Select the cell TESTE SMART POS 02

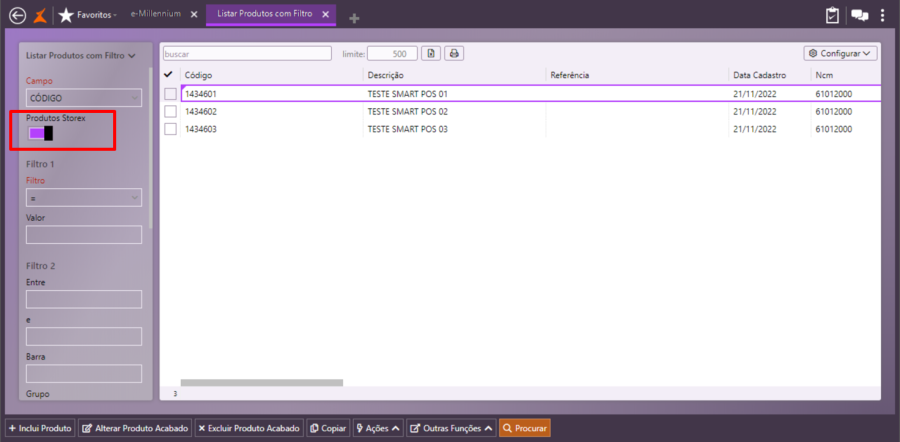tap(407, 111)
